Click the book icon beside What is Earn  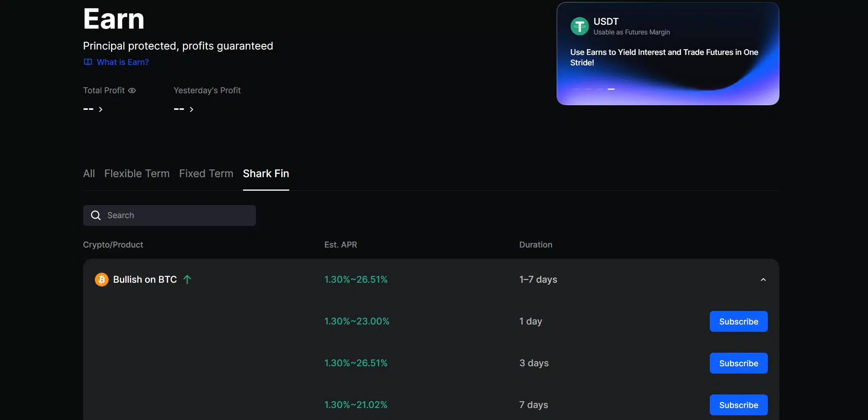(88, 62)
